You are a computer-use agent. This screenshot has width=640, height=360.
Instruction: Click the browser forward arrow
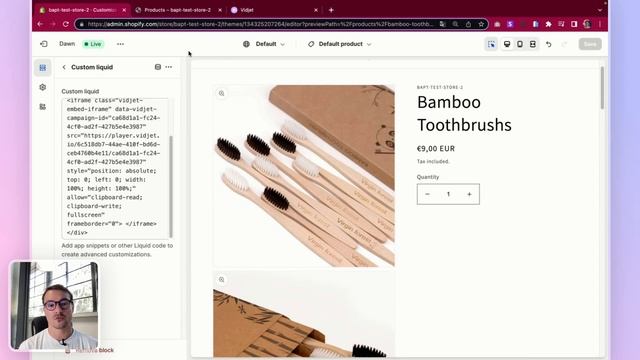tap(53, 24)
